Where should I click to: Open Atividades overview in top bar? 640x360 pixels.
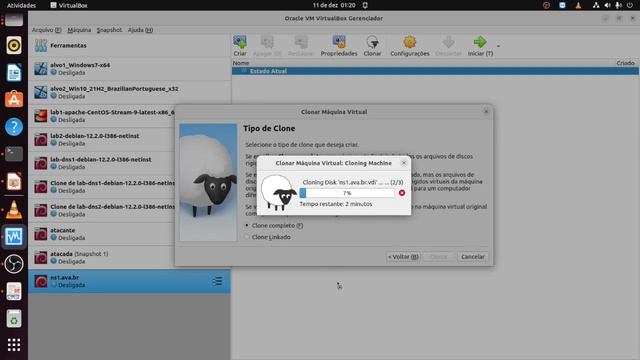pyautogui.click(x=21, y=5)
